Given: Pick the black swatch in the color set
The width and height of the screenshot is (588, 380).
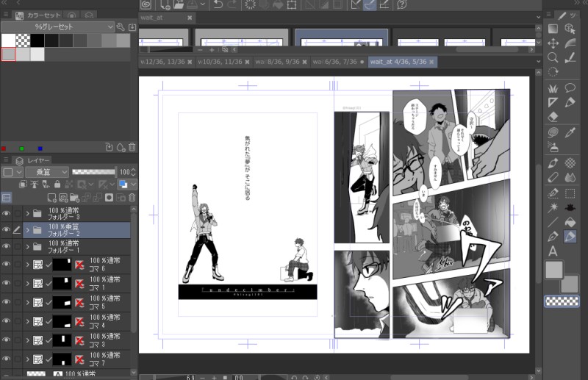Looking at the screenshot, I should pos(37,40).
